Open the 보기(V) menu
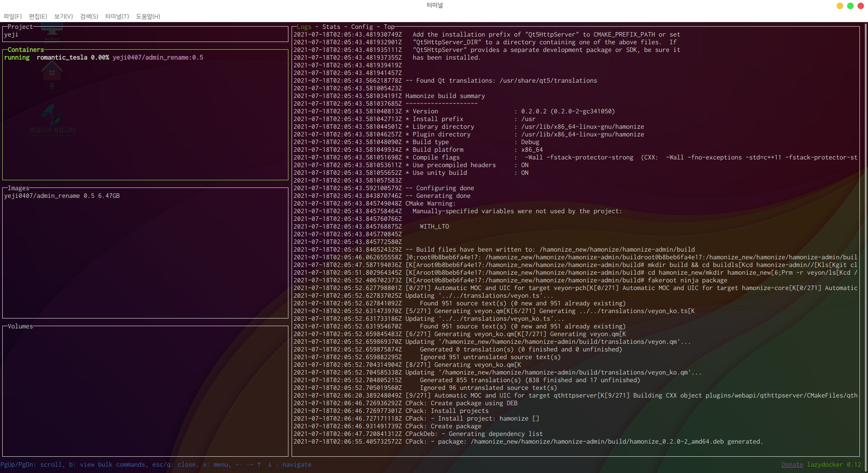The height and width of the screenshot is (473, 868). [63, 16]
